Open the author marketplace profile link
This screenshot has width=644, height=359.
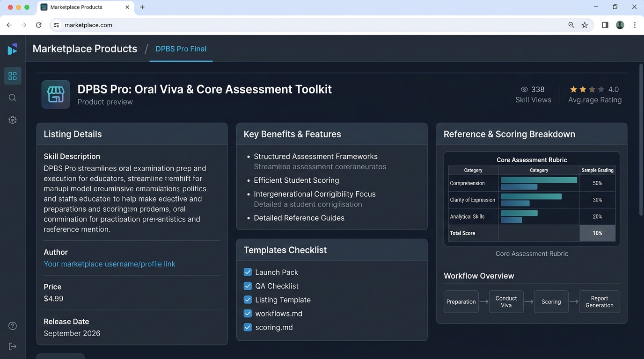110,264
